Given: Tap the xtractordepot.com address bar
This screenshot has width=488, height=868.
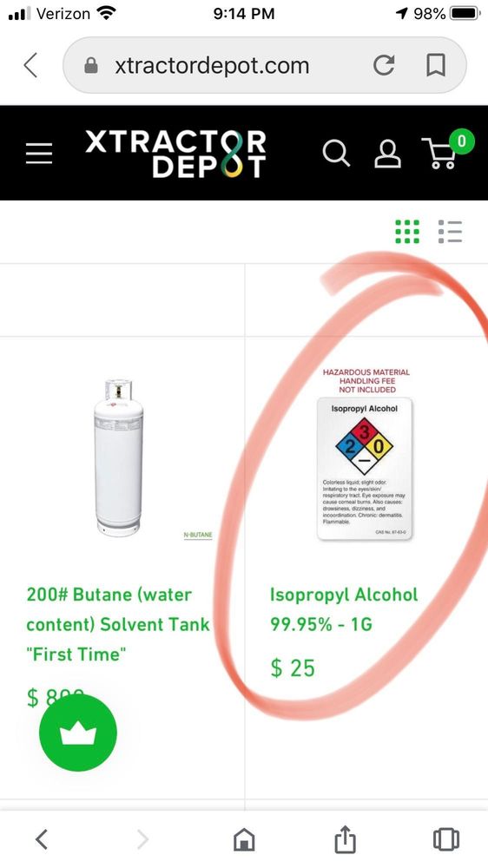Looking at the screenshot, I should point(264,65).
